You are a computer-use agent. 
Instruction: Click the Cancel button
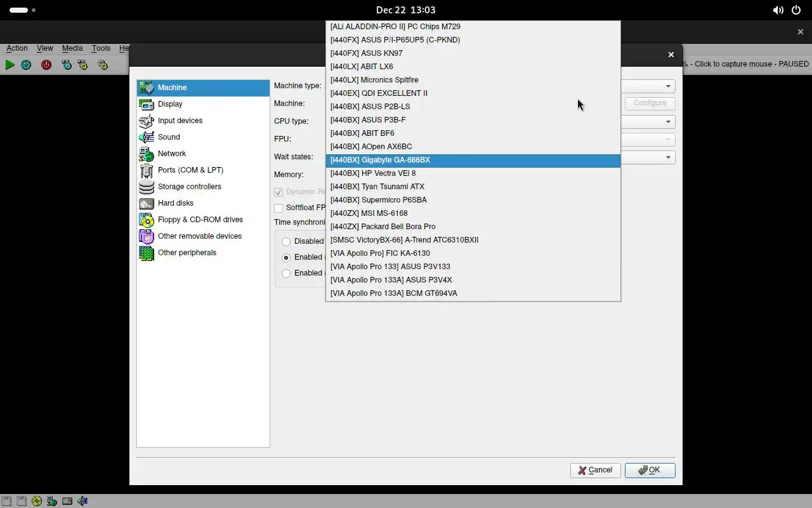[595, 471]
